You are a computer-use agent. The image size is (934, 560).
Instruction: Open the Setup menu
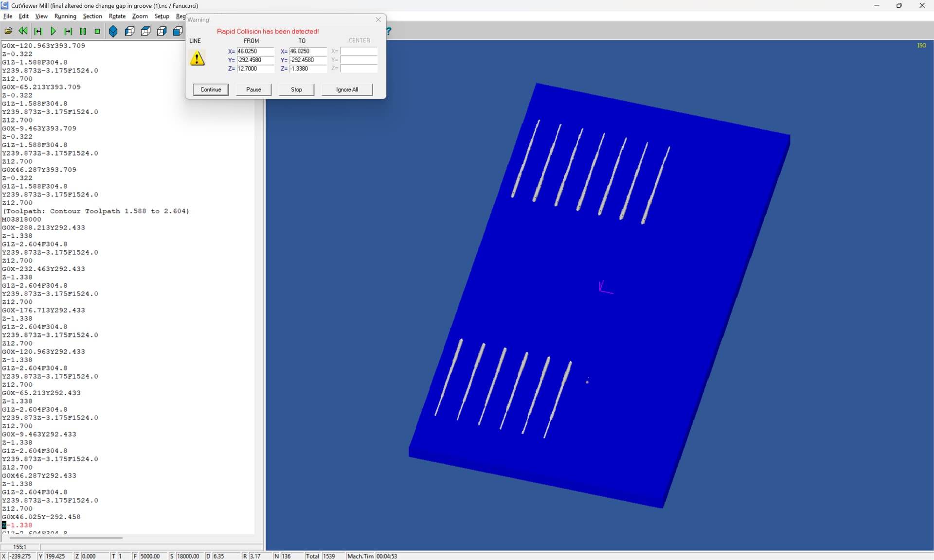click(x=162, y=16)
